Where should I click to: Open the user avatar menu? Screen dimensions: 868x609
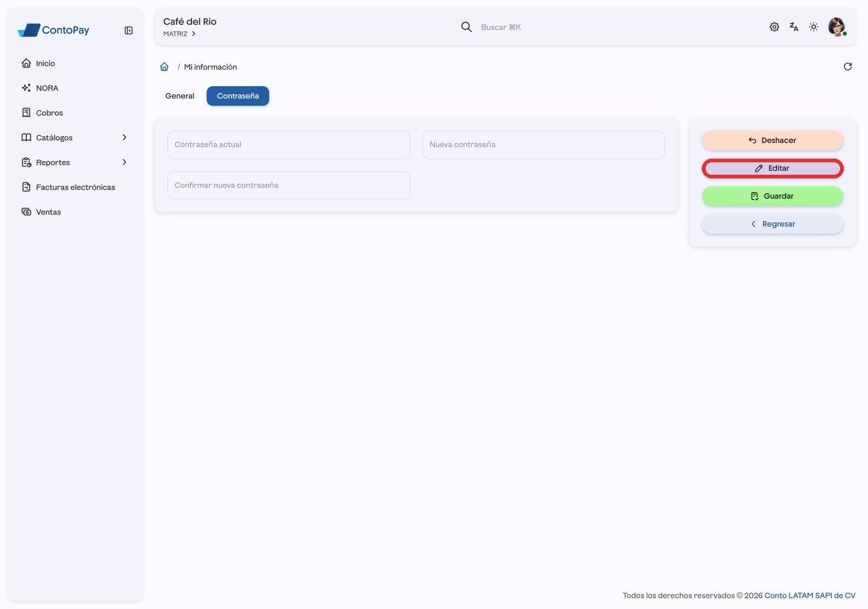(837, 27)
